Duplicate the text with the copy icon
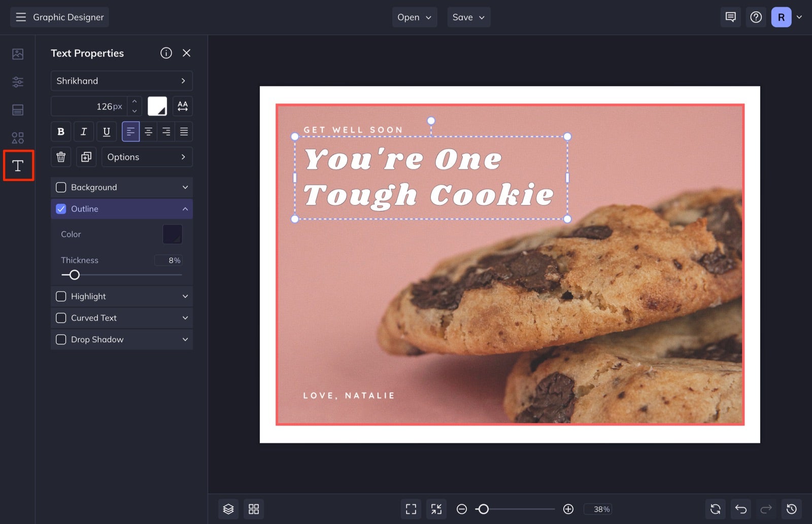 point(86,157)
